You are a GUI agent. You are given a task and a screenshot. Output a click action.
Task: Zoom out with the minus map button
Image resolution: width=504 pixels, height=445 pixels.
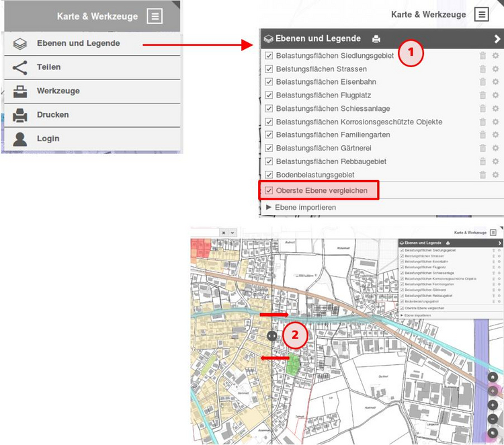pyautogui.click(x=493, y=419)
